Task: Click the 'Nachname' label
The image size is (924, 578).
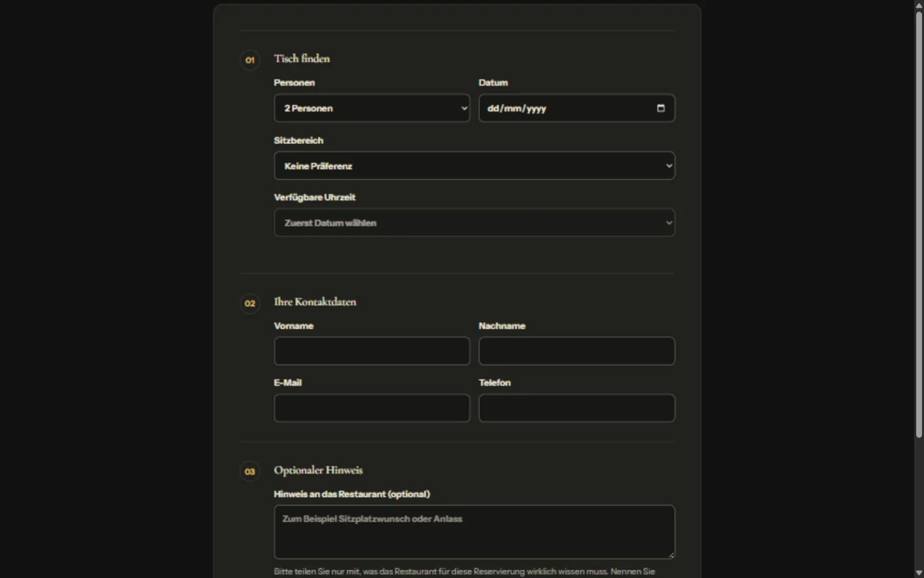Action: [x=502, y=326]
